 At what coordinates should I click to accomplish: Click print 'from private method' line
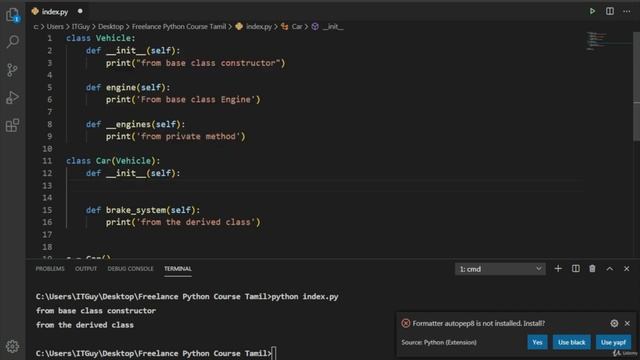tap(176, 136)
